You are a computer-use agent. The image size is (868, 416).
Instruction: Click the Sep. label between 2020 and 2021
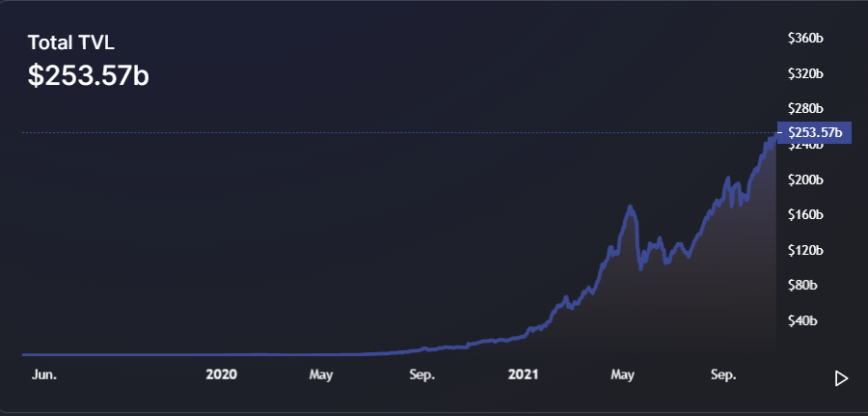pos(422,374)
